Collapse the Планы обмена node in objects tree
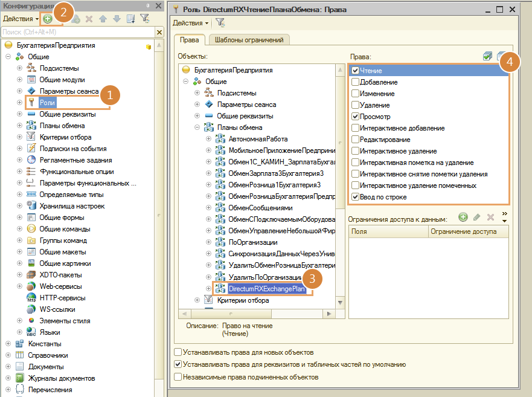Viewport: 532px width, 397px height. 197,127
